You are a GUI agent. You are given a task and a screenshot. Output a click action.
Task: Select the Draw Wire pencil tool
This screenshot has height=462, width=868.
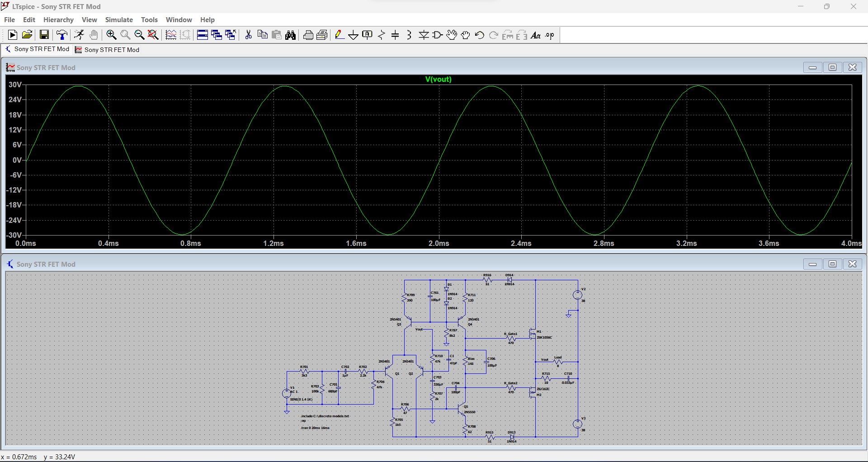(340, 35)
